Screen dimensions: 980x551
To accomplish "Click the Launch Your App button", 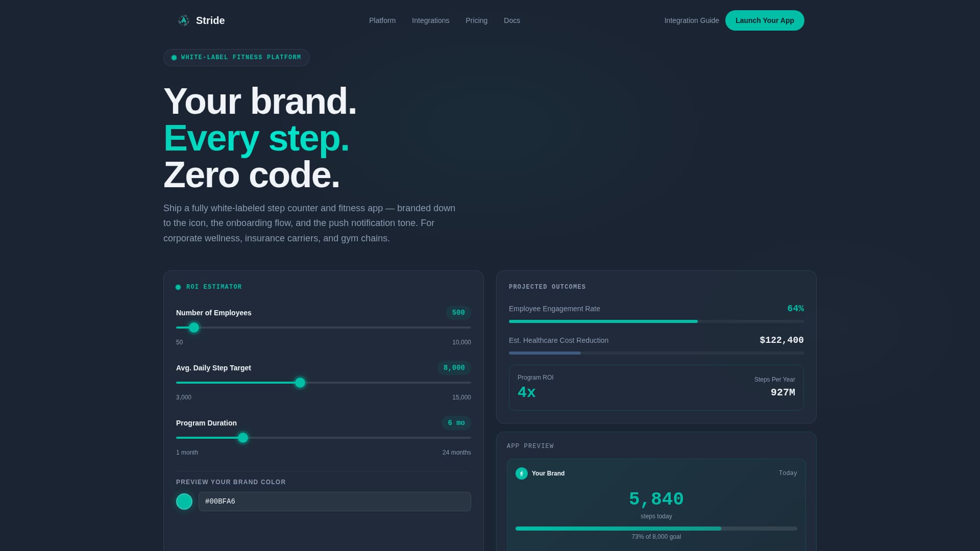I will click(x=765, y=20).
